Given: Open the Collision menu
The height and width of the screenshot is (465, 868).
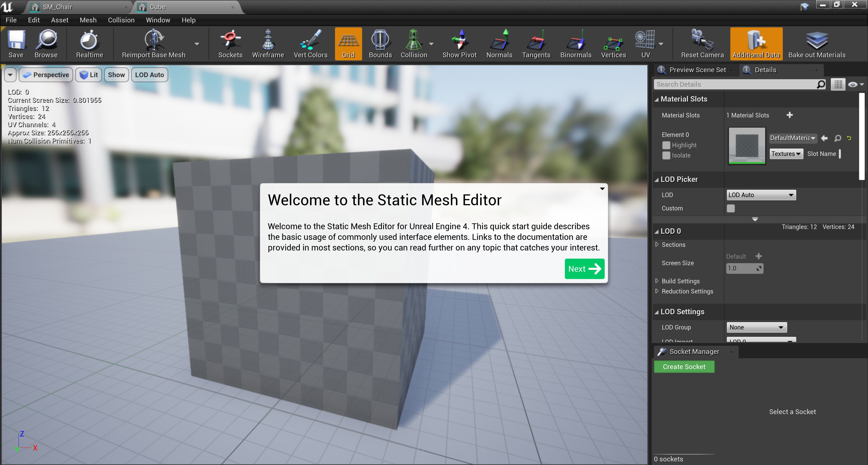Looking at the screenshot, I should point(121,20).
